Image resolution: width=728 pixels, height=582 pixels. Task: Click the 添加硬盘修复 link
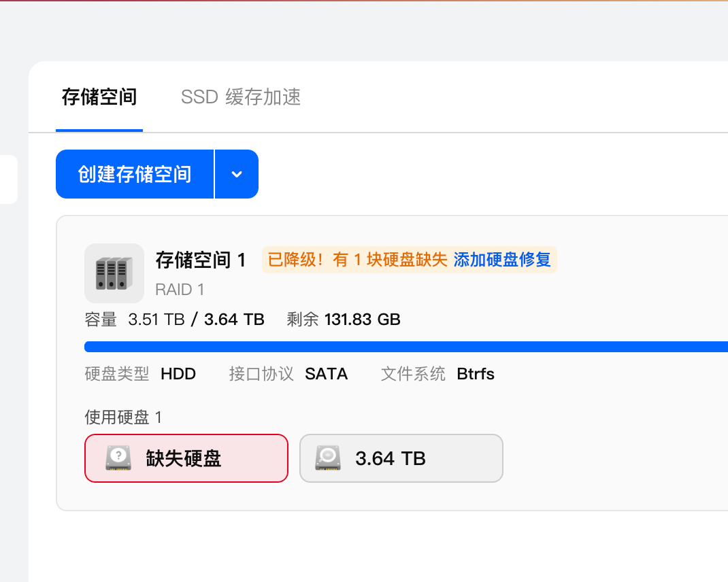pyautogui.click(x=502, y=260)
